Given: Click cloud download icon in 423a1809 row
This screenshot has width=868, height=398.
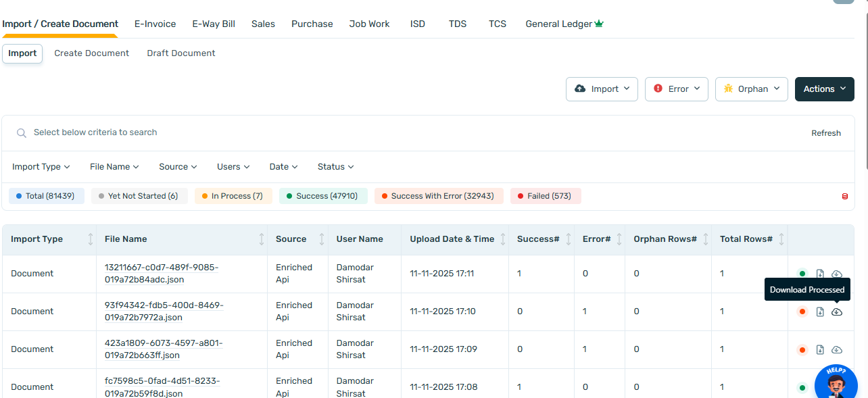Looking at the screenshot, I should pos(836,349).
